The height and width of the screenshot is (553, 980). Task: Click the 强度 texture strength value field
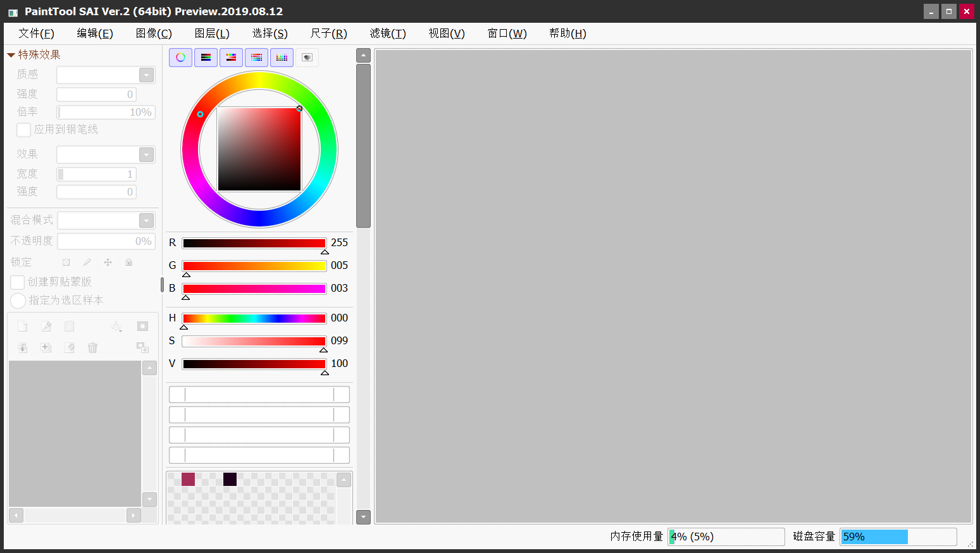96,94
